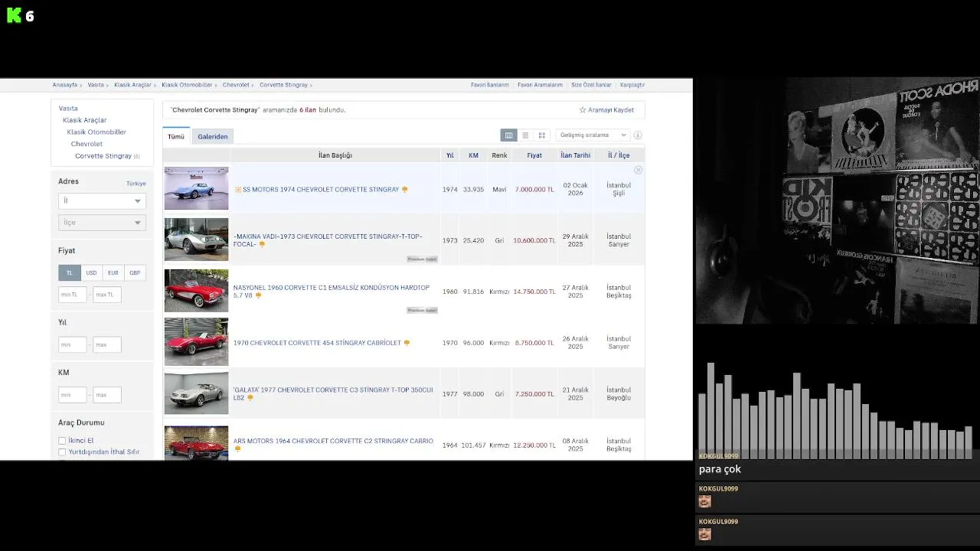
Task: Click the Kick logo icon
Action: click(x=14, y=15)
